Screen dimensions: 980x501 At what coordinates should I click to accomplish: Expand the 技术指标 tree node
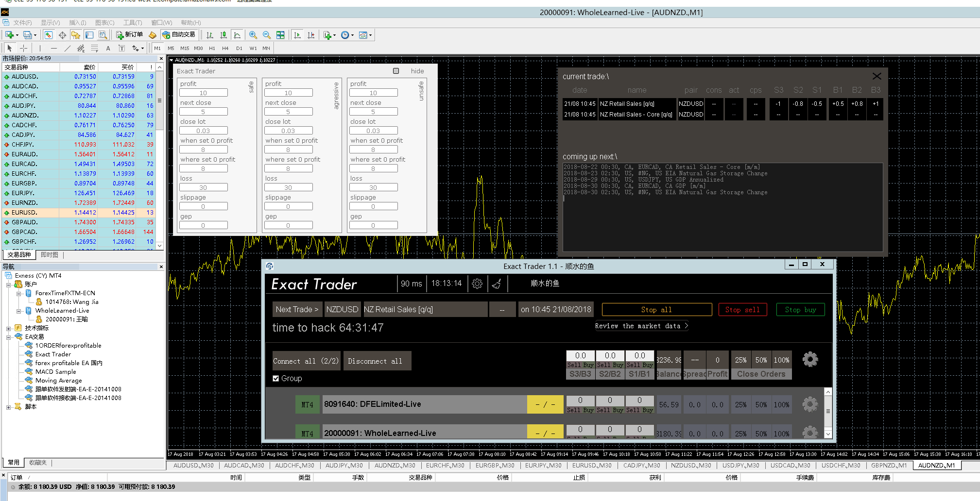(x=9, y=328)
